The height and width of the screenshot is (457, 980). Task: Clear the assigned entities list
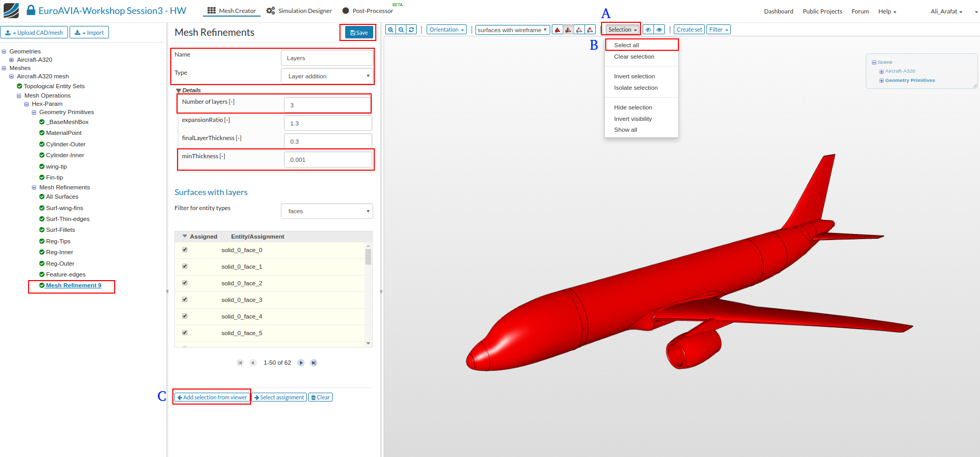pyautogui.click(x=321, y=397)
